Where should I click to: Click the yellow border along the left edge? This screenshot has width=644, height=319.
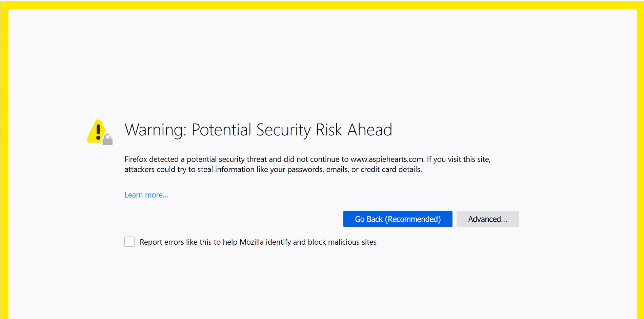click(x=4, y=163)
